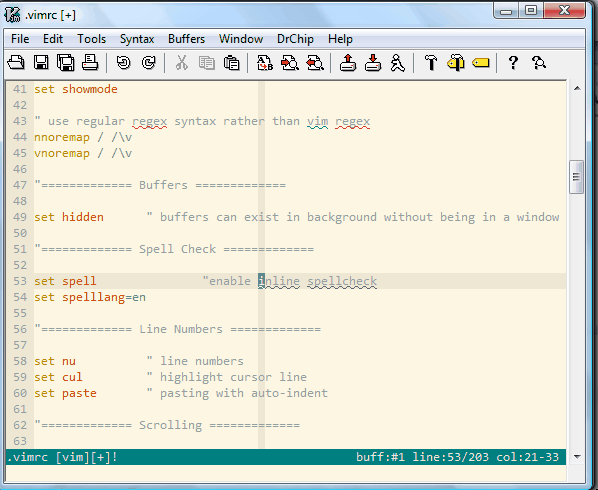The height and width of the screenshot is (490, 598).
Task: Click the yellow tag jump icon
Action: tap(481, 63)
